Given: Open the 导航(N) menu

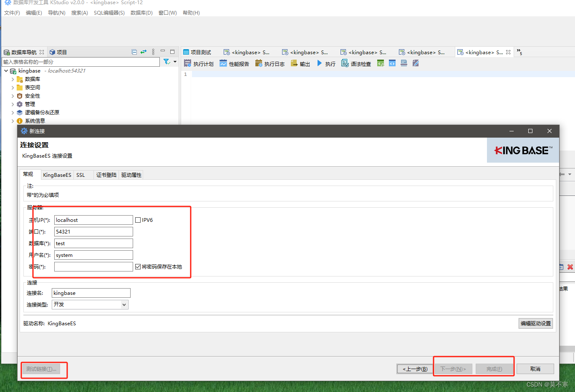Looking at the screenshot, I should point(56,13).
